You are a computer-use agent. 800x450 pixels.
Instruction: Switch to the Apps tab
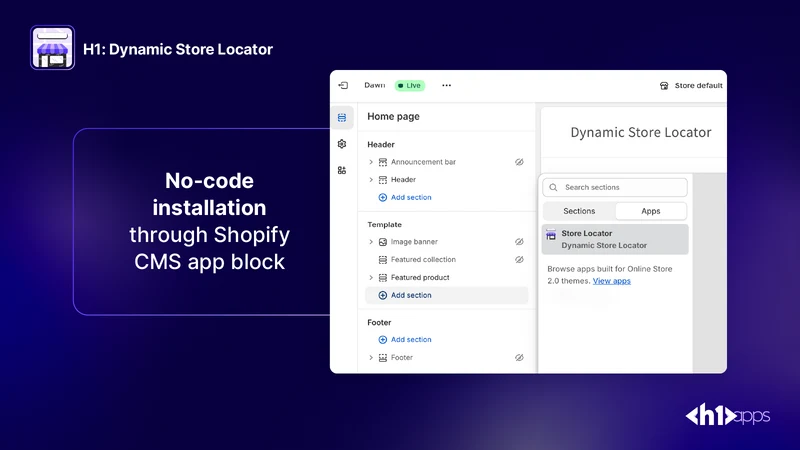[x=651, y=211]
